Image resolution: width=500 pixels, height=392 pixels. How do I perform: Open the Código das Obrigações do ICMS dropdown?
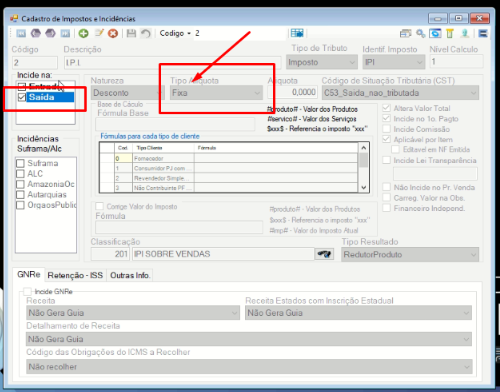[249, 366]
